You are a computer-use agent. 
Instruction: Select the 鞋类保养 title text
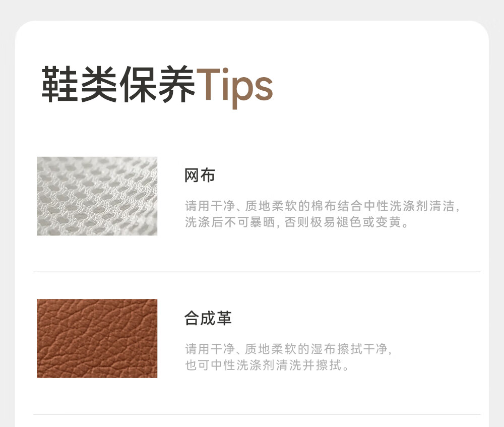(118, 84)
